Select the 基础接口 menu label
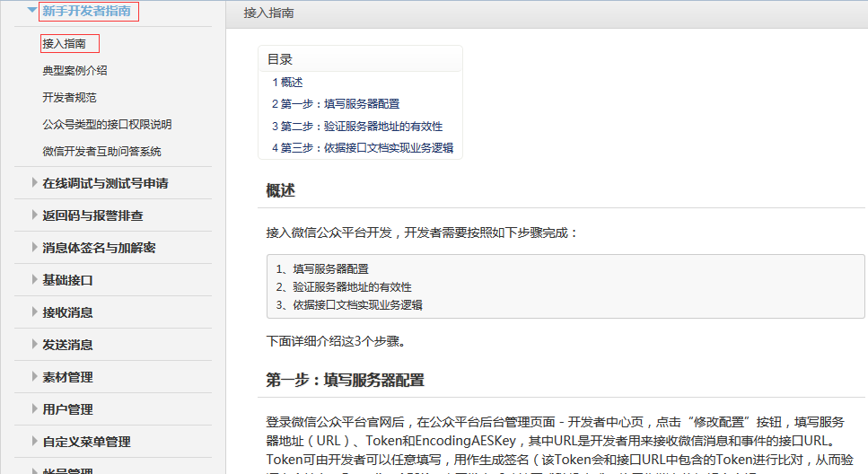868x474 pixels. point(67,280)
